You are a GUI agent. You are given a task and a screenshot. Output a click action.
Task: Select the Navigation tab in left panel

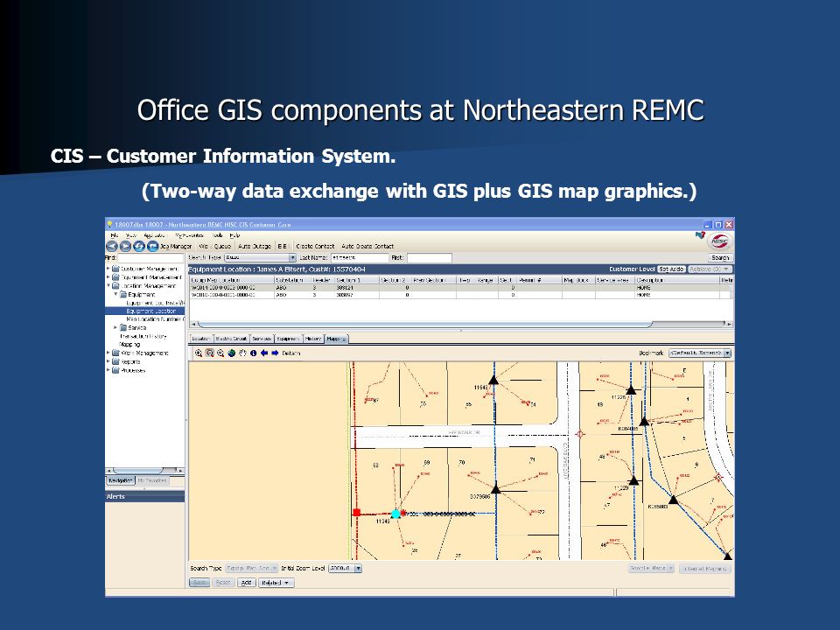pyautogui.click(x=121, y=480)
